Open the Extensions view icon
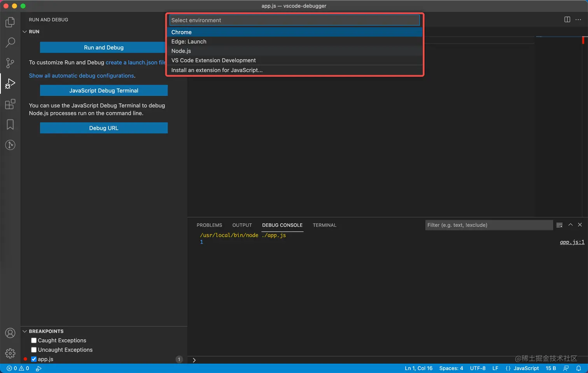Viewport: 588px width, 373px height. [x=10, y=104]
